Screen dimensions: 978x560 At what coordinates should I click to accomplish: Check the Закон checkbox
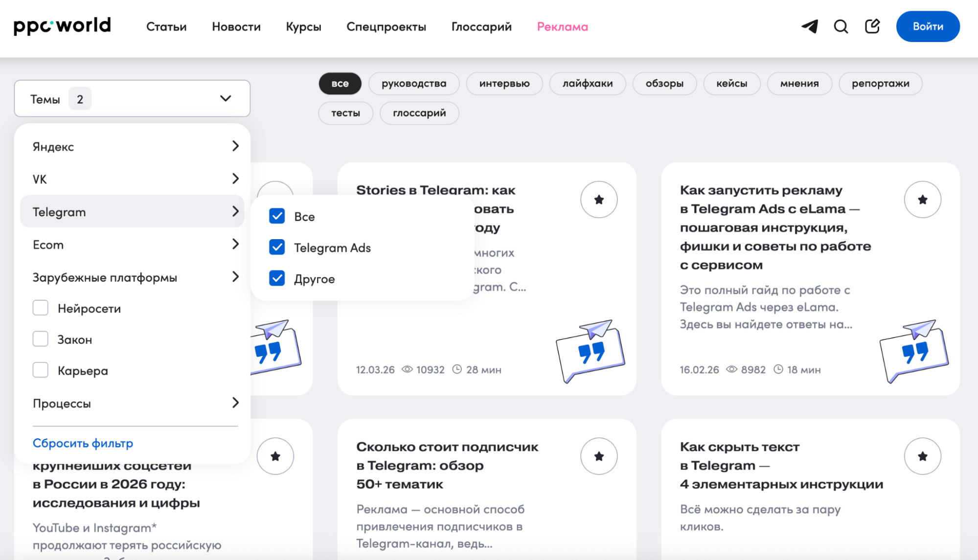pos(40,339)
